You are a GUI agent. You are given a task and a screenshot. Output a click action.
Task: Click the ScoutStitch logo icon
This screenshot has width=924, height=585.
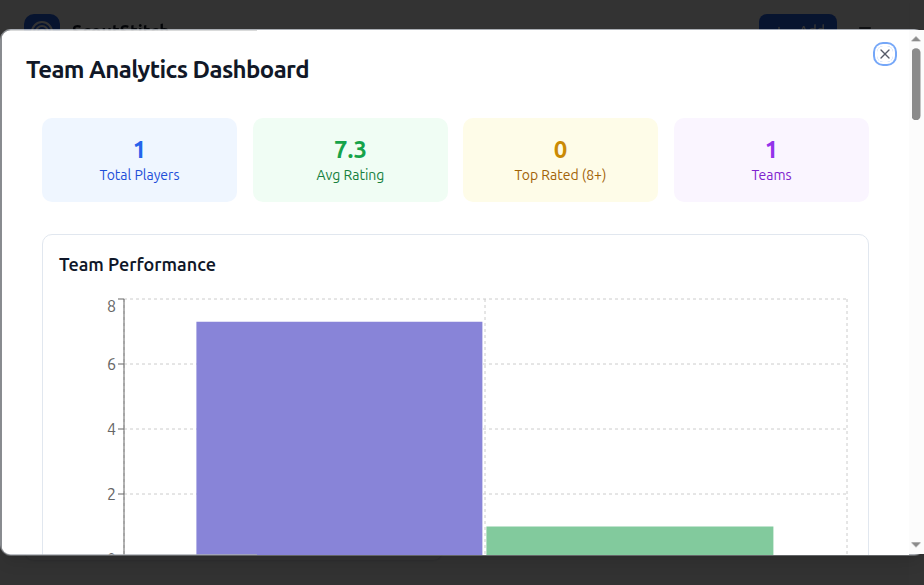[40, 26]
